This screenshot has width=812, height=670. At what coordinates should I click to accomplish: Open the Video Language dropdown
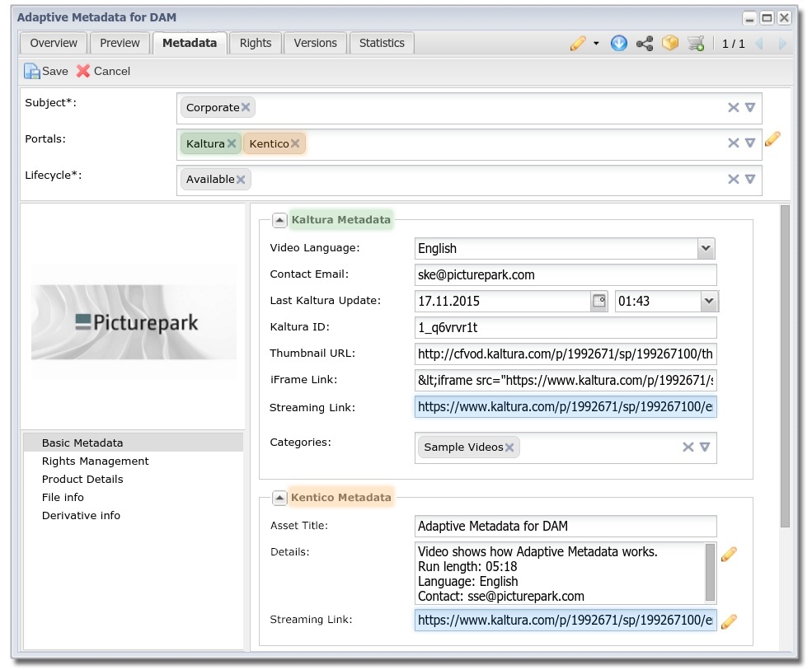[x=706, y=249]
